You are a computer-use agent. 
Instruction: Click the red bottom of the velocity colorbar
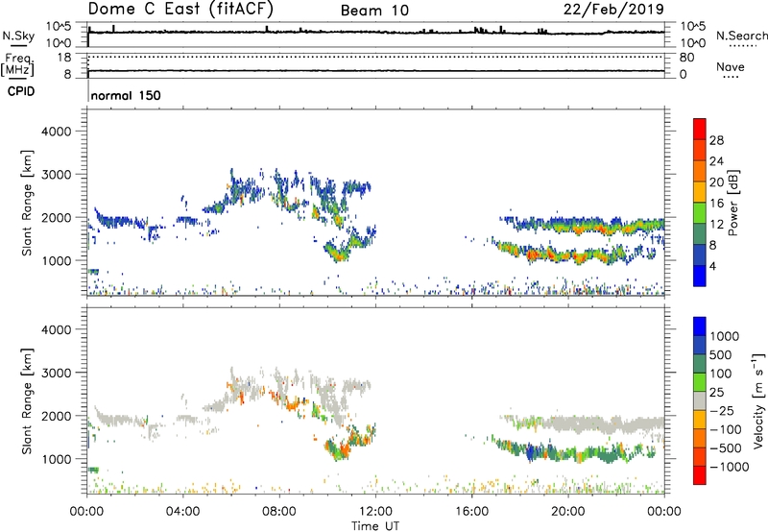tap(700, 475)
